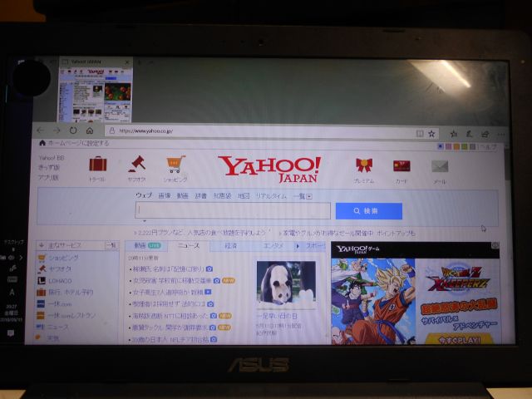The width and height of the screenshot is (532, 399).
Task: Click ホームページに設定する link
Action: coord(75,143)
